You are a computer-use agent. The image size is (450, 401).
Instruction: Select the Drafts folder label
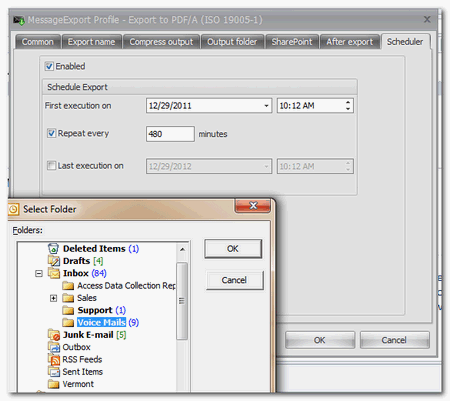click(83, 261)
